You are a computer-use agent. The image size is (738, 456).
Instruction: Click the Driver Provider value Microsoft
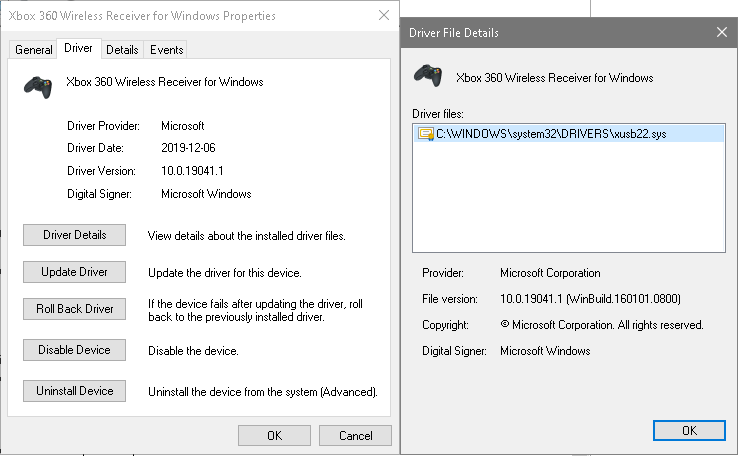click(x=183, y=126)
